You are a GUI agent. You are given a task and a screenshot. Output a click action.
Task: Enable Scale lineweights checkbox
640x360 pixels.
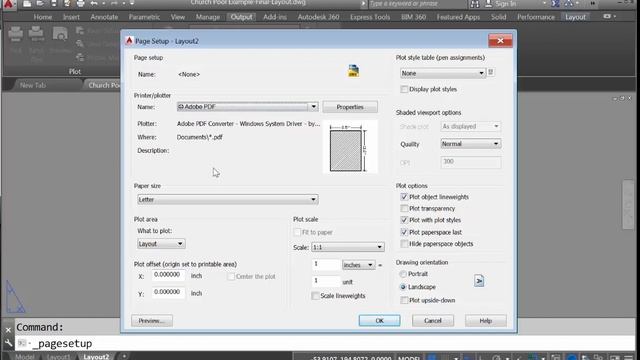click(315, 296)
